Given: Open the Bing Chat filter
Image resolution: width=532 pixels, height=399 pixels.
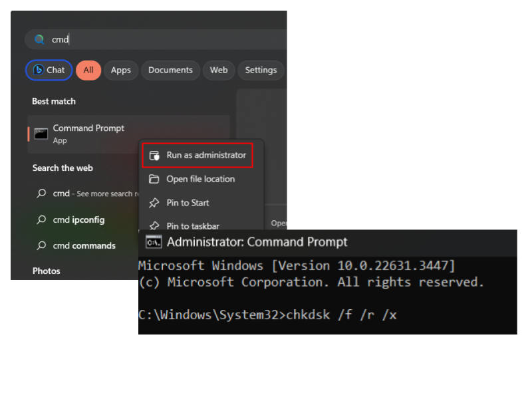Looking at the screenshot, I should (49, 70).
